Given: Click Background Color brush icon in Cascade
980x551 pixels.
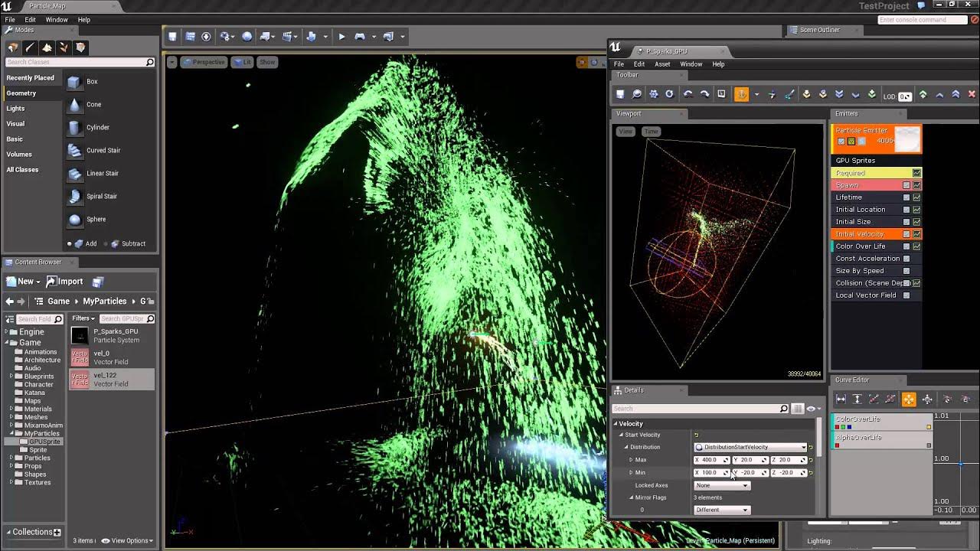Looking at the screenshot, I should pyautogui.click(x=789, y=94).
